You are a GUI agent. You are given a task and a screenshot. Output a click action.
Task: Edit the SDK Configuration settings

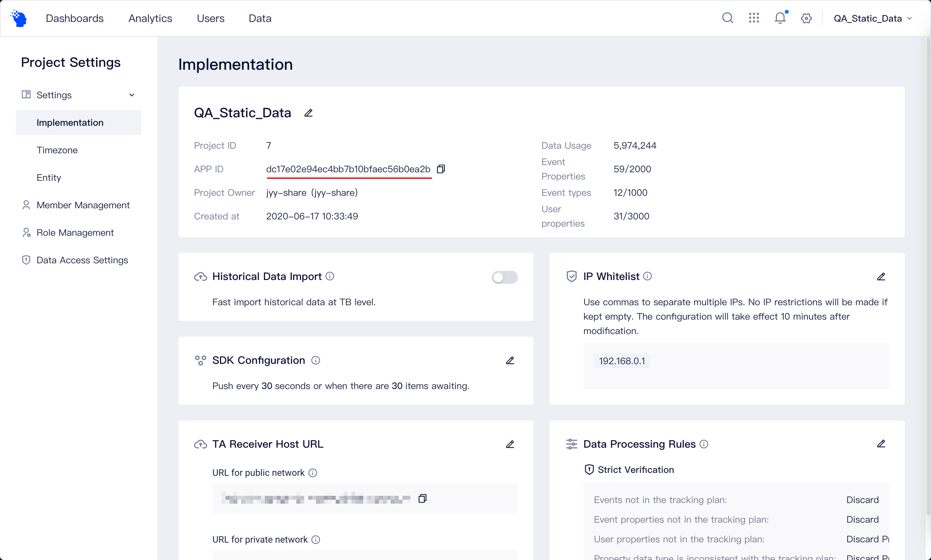510,360
